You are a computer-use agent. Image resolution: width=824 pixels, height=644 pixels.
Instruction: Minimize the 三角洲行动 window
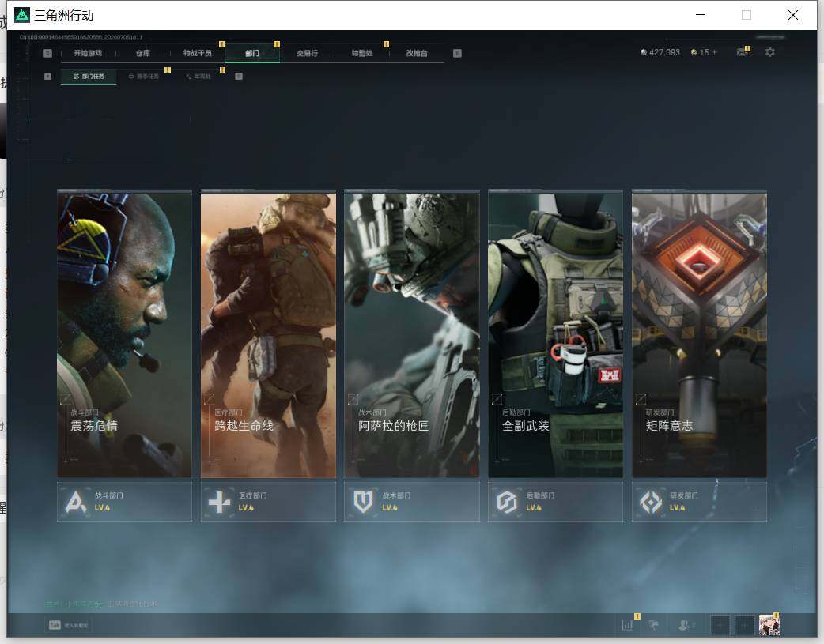coord(701,15)
